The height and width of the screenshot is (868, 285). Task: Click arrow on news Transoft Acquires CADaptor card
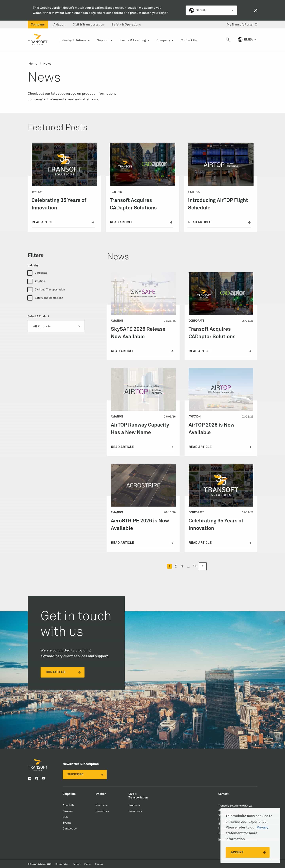250,351
